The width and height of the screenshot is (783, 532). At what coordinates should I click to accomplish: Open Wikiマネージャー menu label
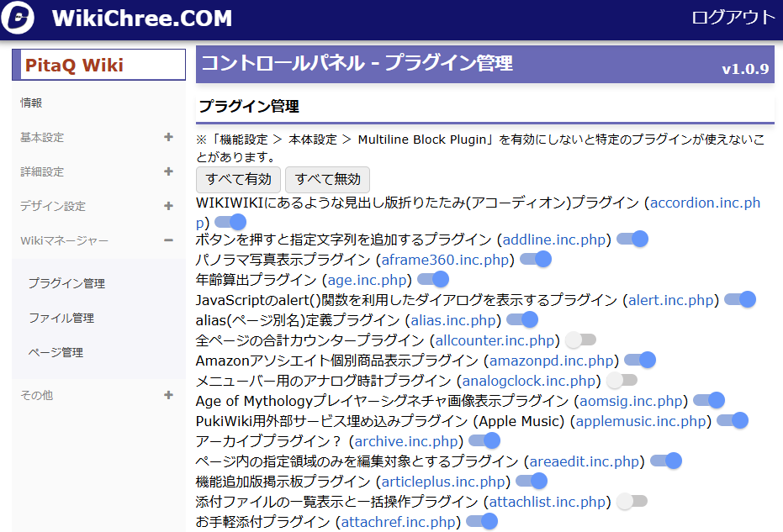coord(64,240)
